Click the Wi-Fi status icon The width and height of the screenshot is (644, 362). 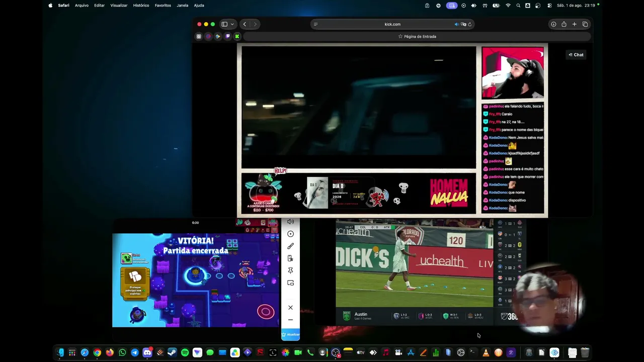pyautogui.click(x=508, y=6)
